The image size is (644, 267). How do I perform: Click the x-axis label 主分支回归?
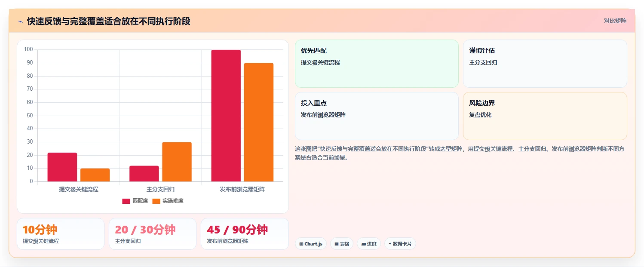[x=160, y=189]
